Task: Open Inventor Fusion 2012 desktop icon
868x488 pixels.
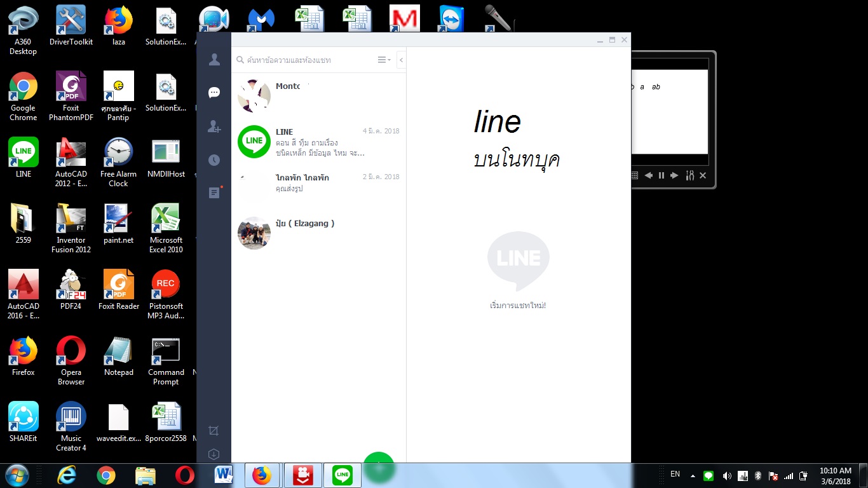Action: (71, 229)
